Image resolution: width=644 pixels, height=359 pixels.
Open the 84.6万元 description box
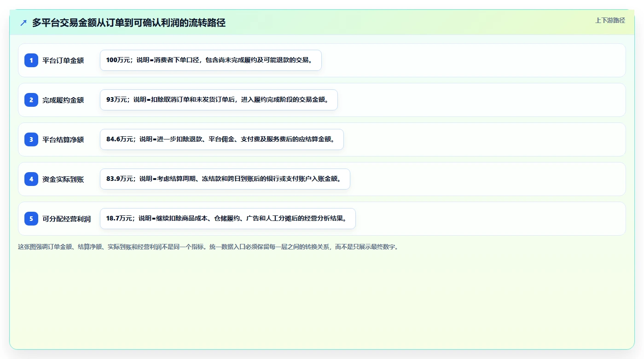pos(222,139)
